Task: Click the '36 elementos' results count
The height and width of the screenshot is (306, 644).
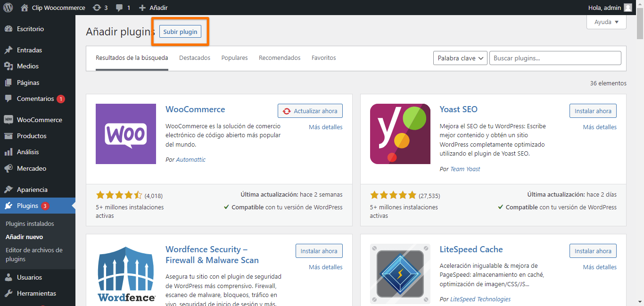Action: click(608, 83)
